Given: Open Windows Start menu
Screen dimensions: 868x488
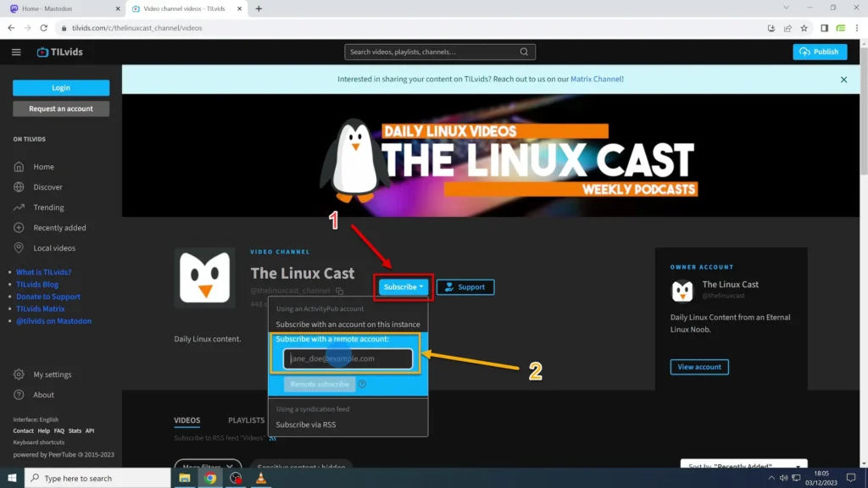Looking at the screenshot, I should click(12, 478).
